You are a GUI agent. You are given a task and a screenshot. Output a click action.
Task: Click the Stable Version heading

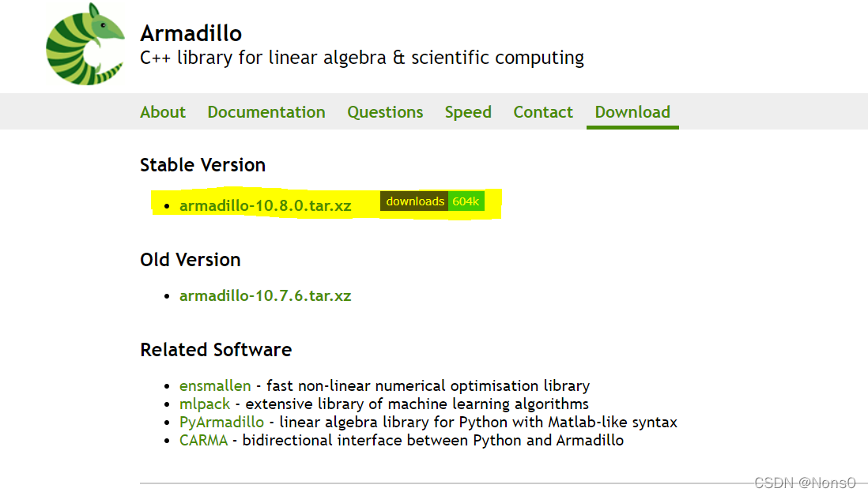(202, 165)
